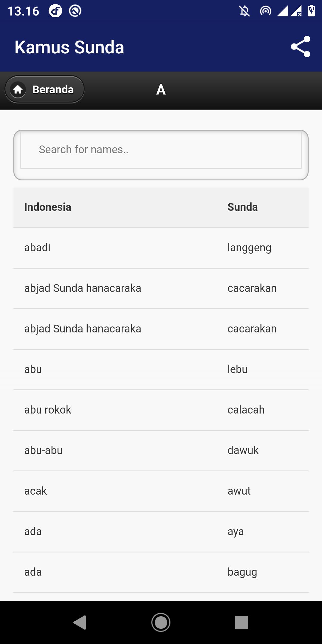Tap the muted notifications bell icon
Screen dimensions: 322x644
(244, 11)
